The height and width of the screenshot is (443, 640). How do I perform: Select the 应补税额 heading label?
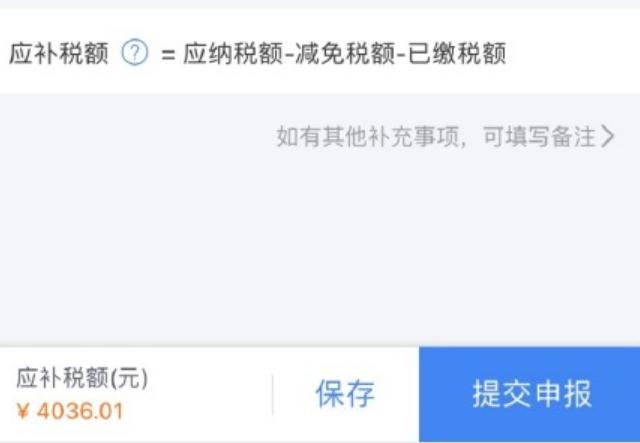point(58,53)
